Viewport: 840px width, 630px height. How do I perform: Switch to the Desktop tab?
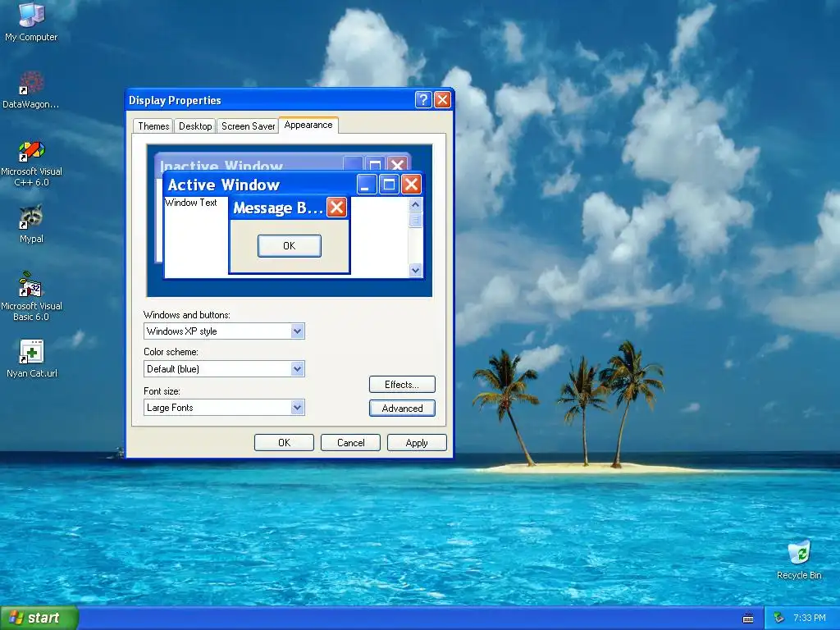[195, 126]
